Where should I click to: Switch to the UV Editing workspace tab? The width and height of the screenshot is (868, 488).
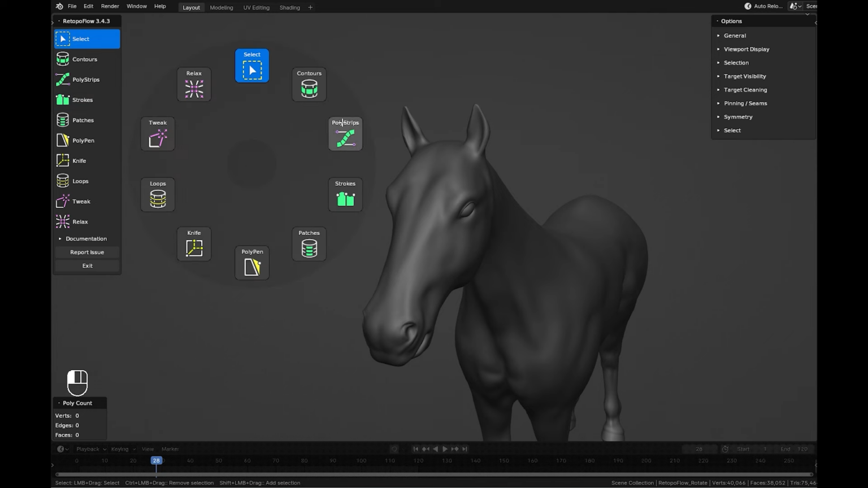tap(256, 7)
